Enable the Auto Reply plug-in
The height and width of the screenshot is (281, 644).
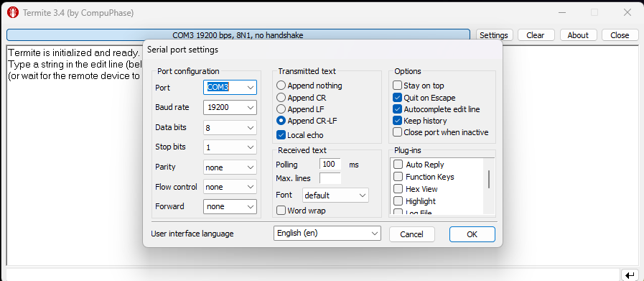coord(398,165)
